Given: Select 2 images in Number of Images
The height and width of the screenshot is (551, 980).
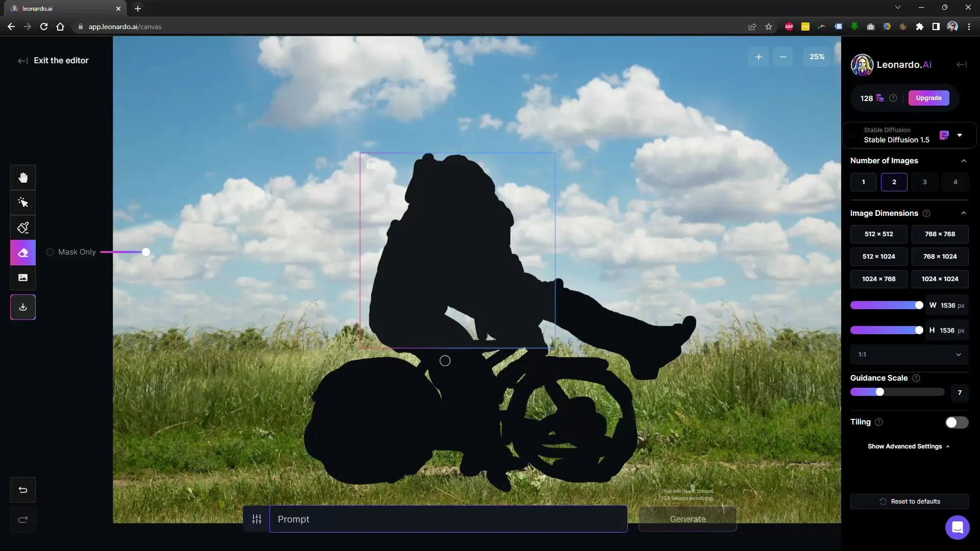Looking at the screenshot, I should (x=894, y=182).
